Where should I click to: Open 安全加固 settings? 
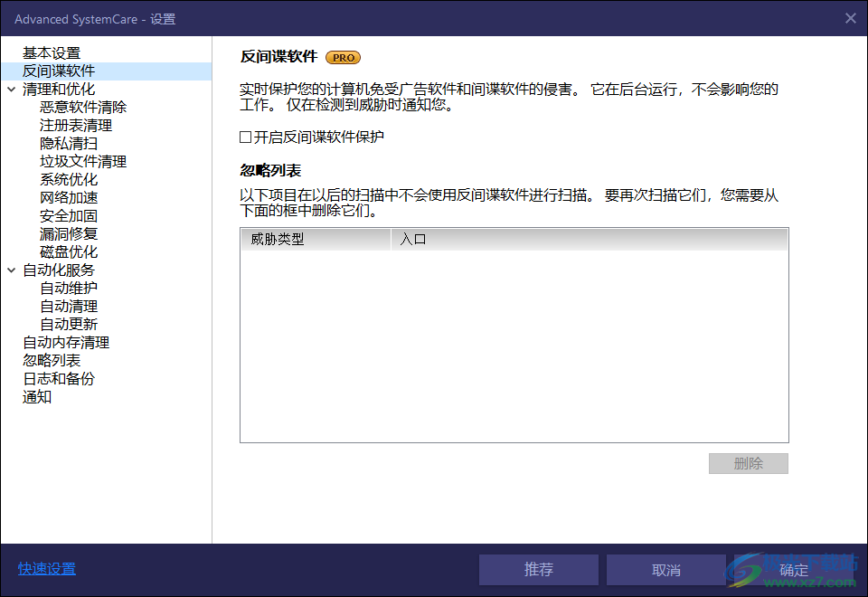tap(69, 216)
